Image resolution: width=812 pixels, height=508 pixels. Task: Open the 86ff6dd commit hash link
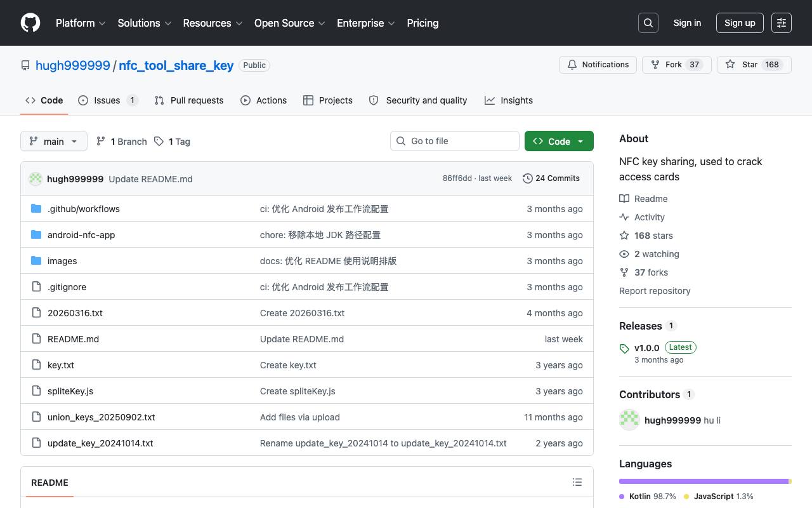(x=457, y=178)
